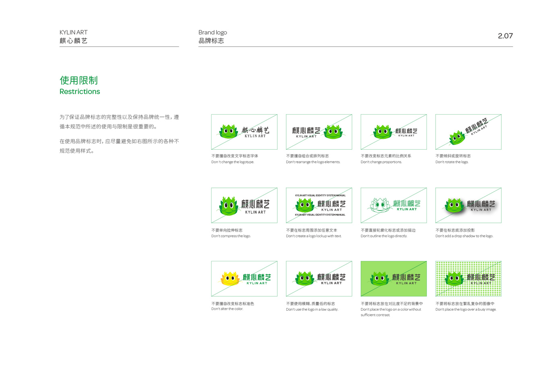Click caption 'Don't rearrange the logo elements.'

pyautogui.click(x=313, y=162)
